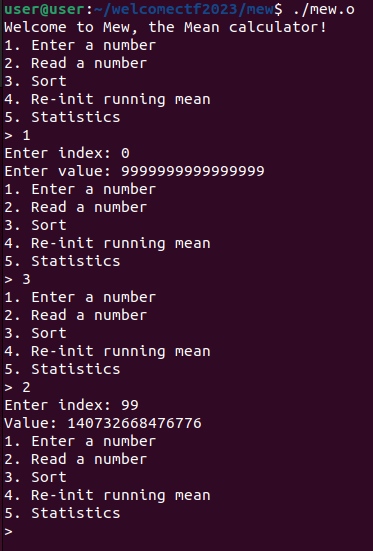Click the Enter index: 0 line
This screenshot has width=373, height=551.
pos(67,153)
